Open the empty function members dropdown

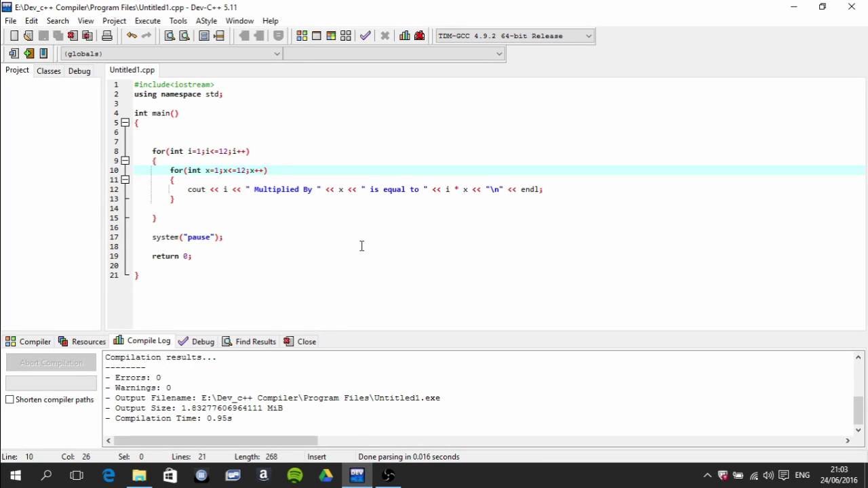click(x=394, y=54)
